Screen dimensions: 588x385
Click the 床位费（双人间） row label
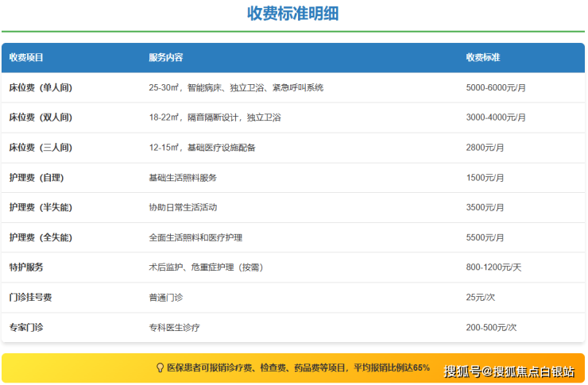tap(41, 117)
